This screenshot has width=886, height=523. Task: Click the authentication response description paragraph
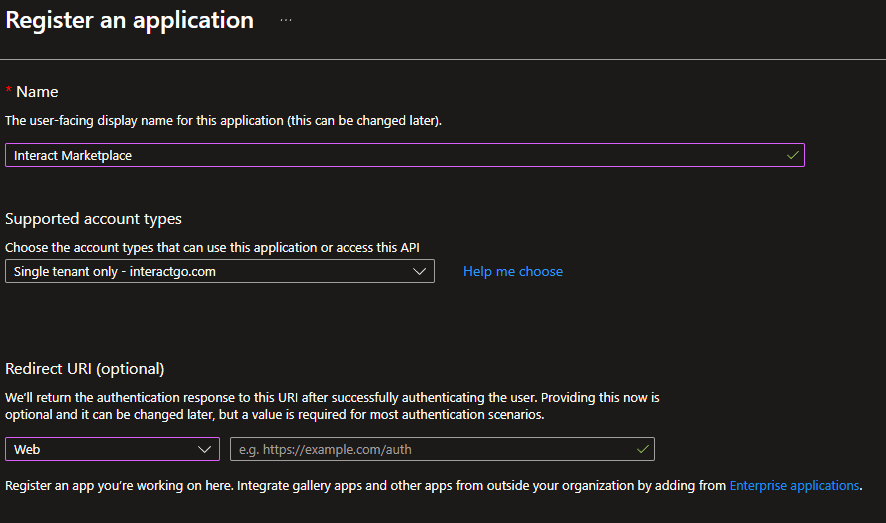pyautogui.click(x=332, y=406)
